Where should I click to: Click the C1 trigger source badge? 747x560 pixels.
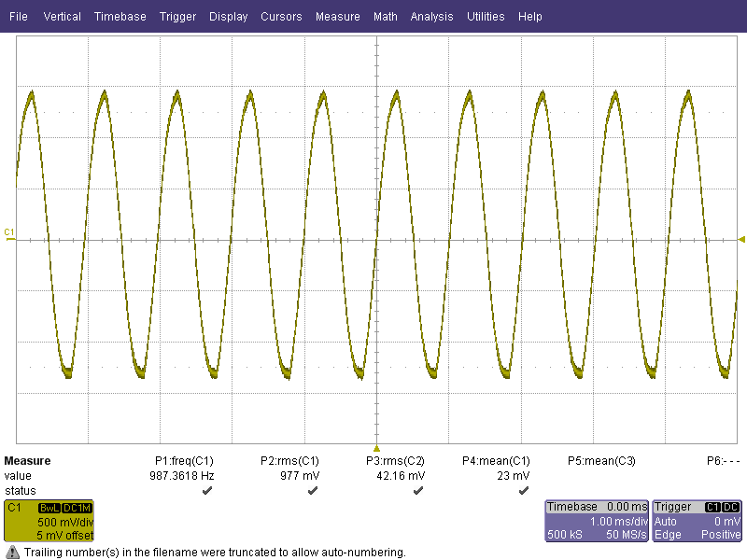pyautogui.click(x=712, y=507)
